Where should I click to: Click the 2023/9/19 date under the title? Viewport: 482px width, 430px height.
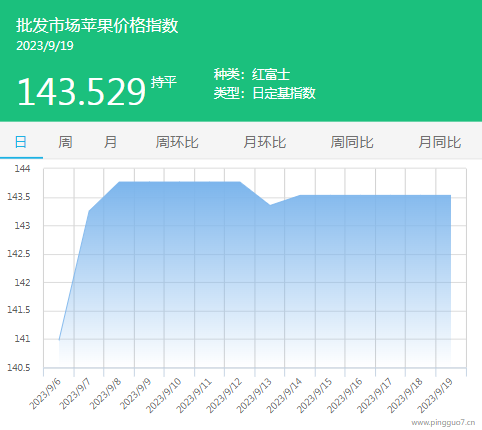pyautogui.click(x=45, y=46)
